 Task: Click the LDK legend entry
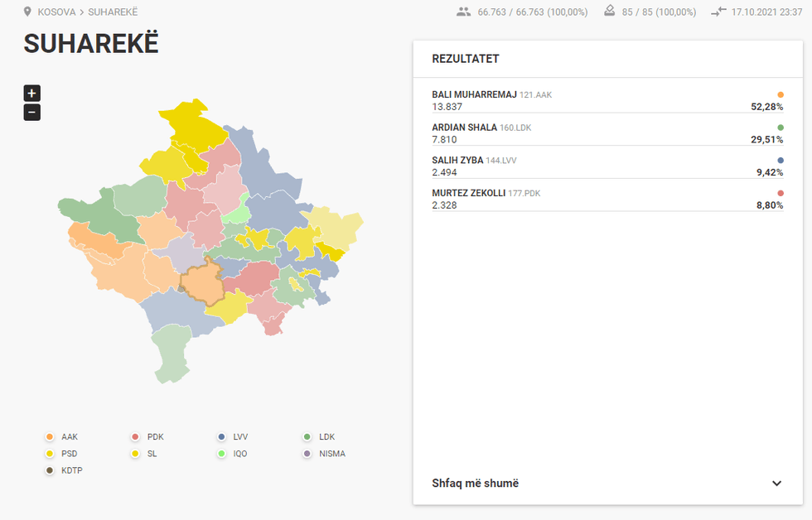(320, 436)
